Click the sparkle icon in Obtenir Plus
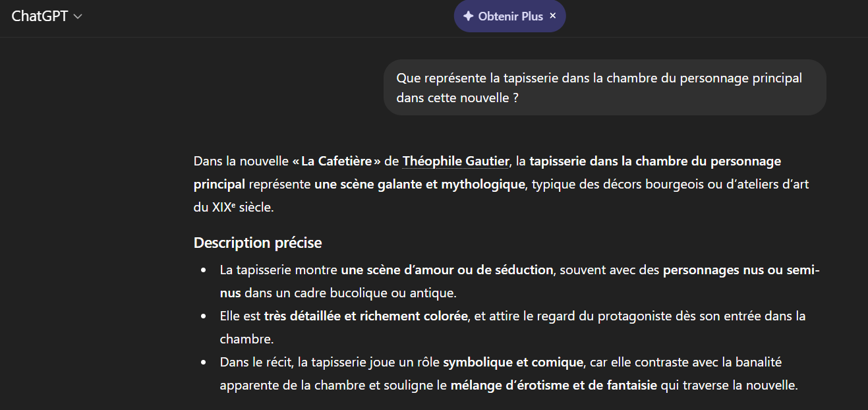 click(x=468, y=16)
